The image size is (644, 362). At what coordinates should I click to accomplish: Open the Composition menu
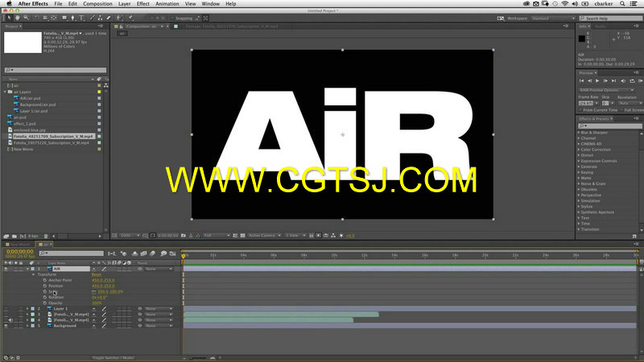[x=97, y=4]
